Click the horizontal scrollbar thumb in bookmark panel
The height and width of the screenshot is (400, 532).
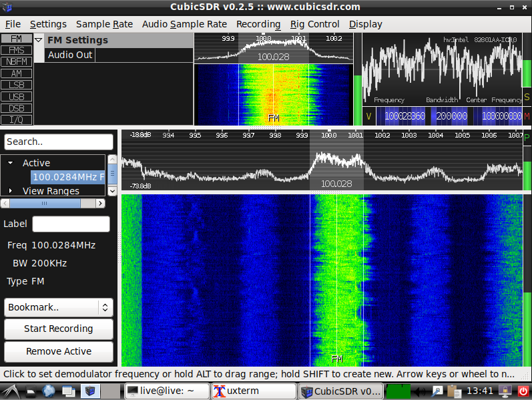pyautogui.click(x=45, y=204)
